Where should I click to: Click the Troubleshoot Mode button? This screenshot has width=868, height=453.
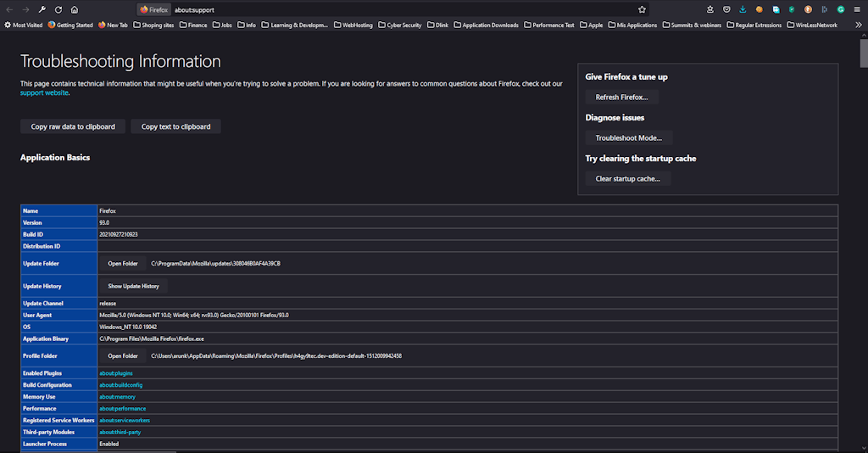[x=629, y=138]
